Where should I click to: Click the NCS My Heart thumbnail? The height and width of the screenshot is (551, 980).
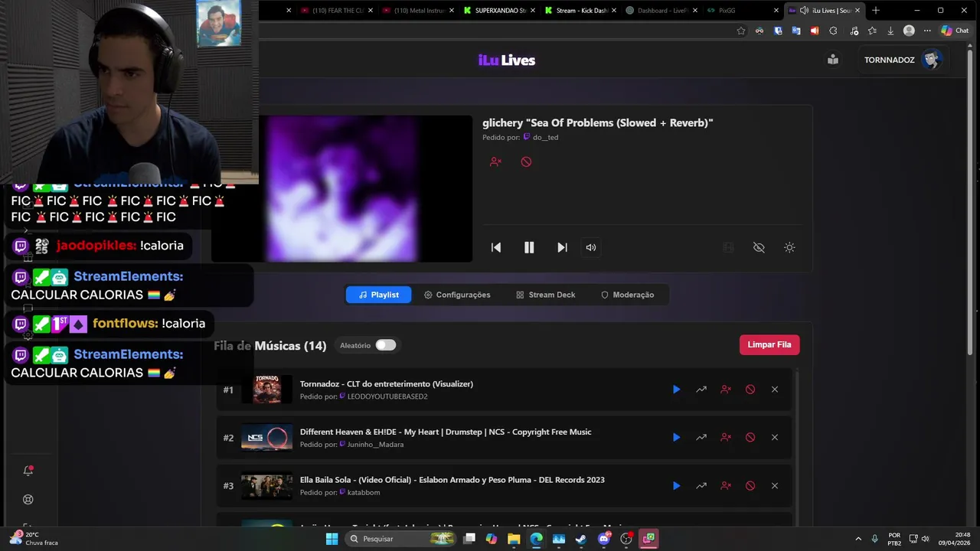pos(266,438)
